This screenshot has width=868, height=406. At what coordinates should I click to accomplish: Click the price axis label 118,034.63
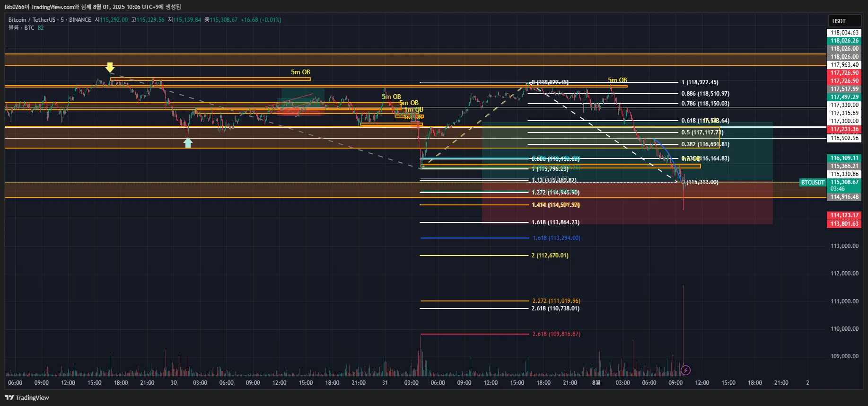pyautogui.click(x=844, y=33)
